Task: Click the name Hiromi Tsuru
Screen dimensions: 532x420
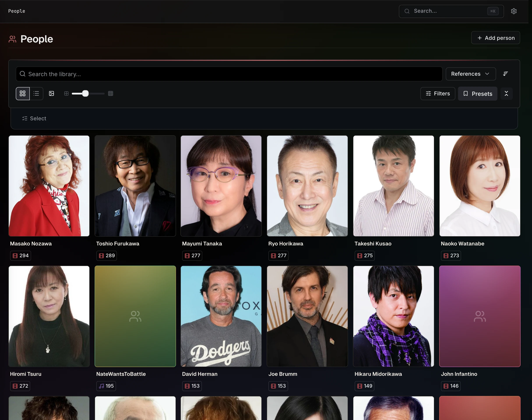Action: 26,374
